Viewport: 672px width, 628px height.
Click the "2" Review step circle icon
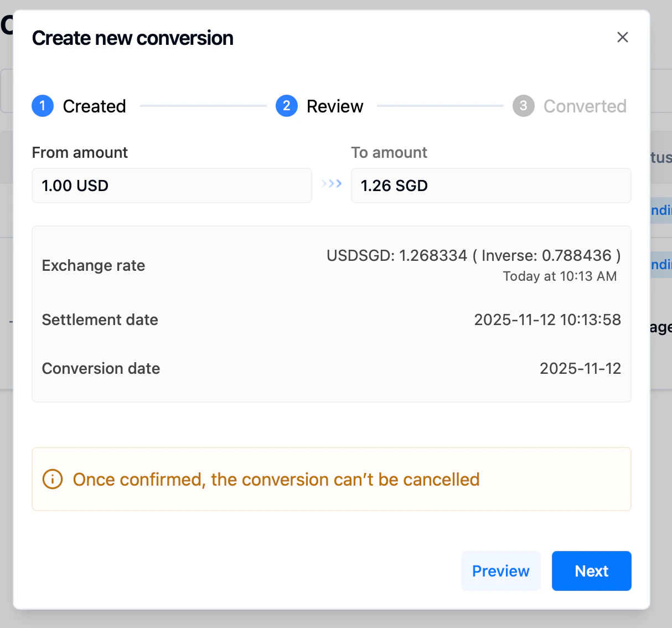point(287,106)
